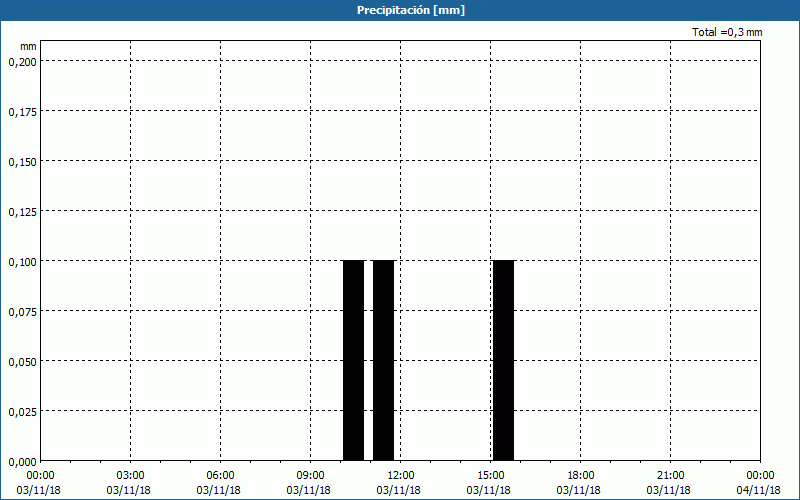Image resolution: width=800 pixels, height=500 pixels.
Task: Click the 18:00 time axis label
Action: point(581,476)
